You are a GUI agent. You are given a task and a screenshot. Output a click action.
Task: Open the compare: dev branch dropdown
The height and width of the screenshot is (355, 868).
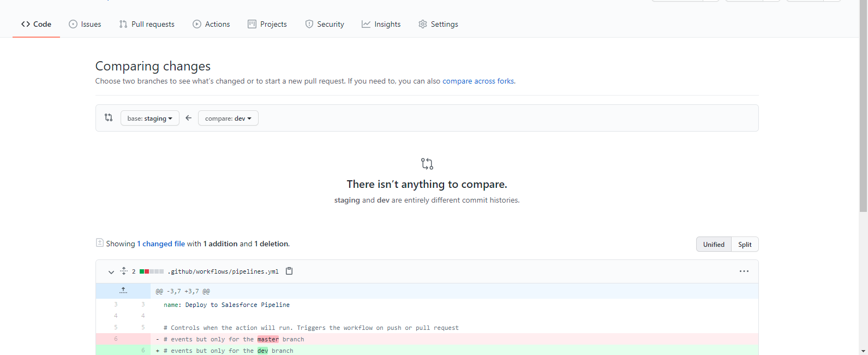point(228,118)
